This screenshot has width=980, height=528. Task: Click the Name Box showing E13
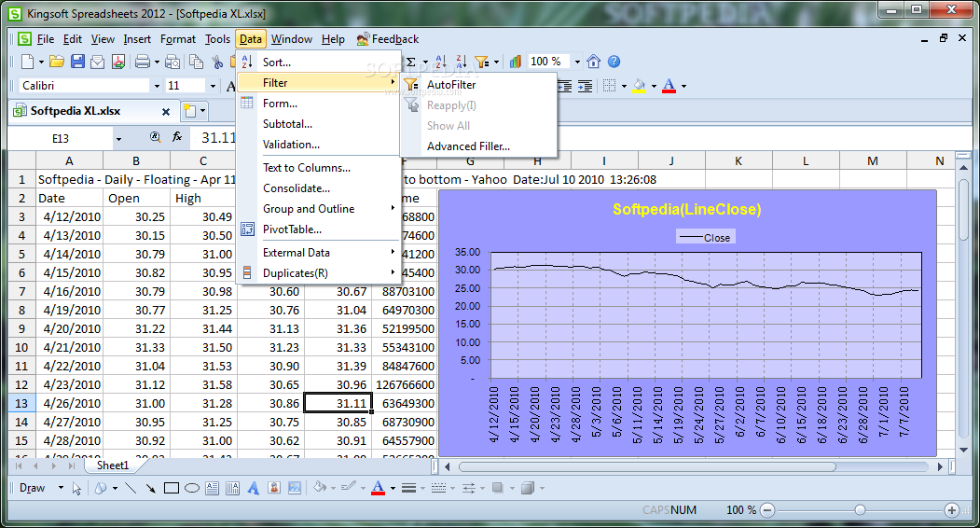61,139
